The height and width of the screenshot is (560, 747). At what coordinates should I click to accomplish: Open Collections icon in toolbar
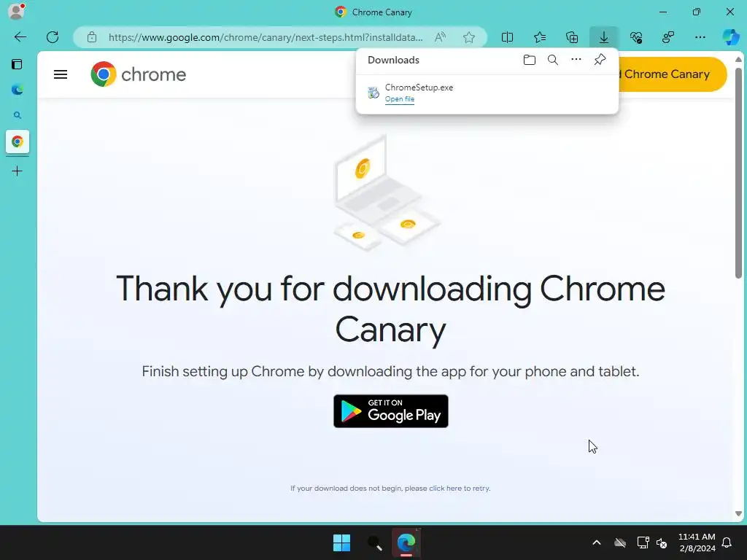point(572,37)
